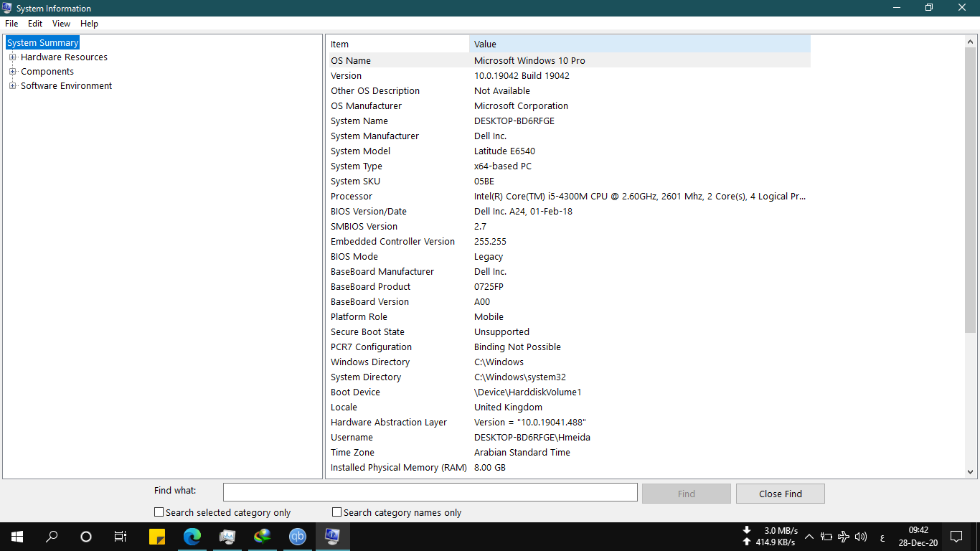Open the View menu
980x551 pixels.
[x=61, y=24]
